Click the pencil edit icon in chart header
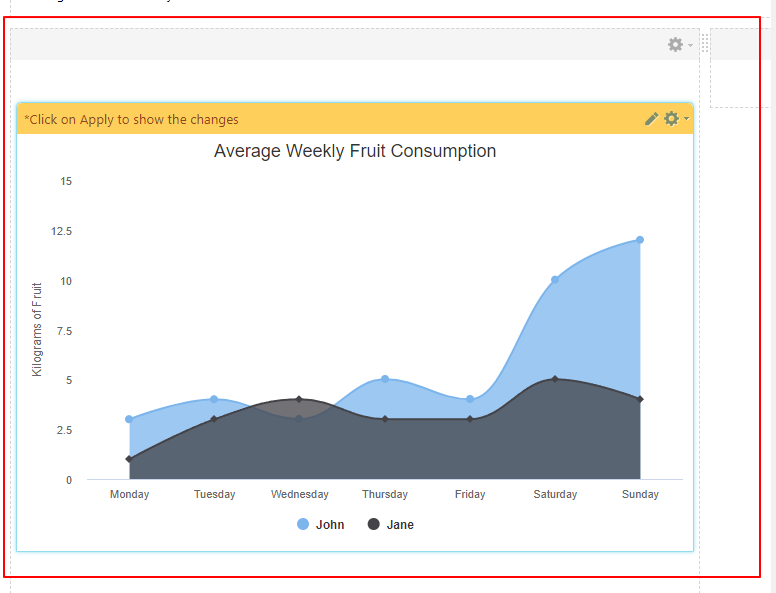The width and height of the screenshot is (776, 593). point(651,119)
